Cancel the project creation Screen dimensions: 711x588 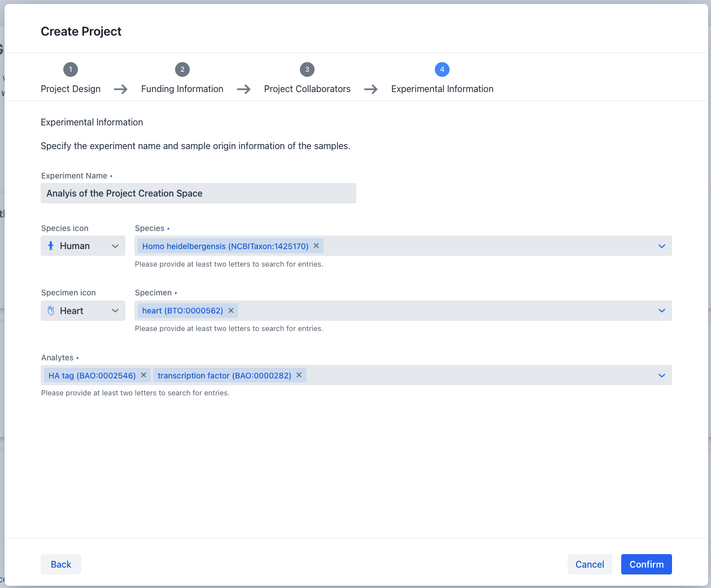[x=590, y=564]
